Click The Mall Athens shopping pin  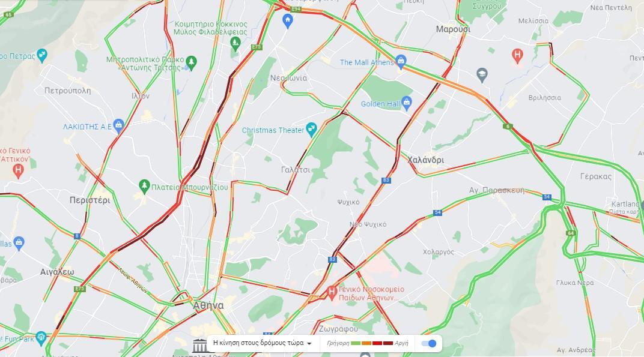pyautogui.click(x=401, y=62)
